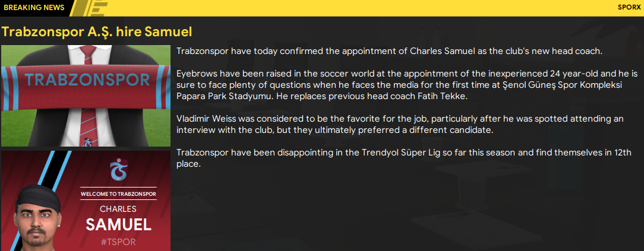The height and width of the screenshot is (251, 644).
Task: Click the Trabzonspor scarf image
Action: (87, 80)
